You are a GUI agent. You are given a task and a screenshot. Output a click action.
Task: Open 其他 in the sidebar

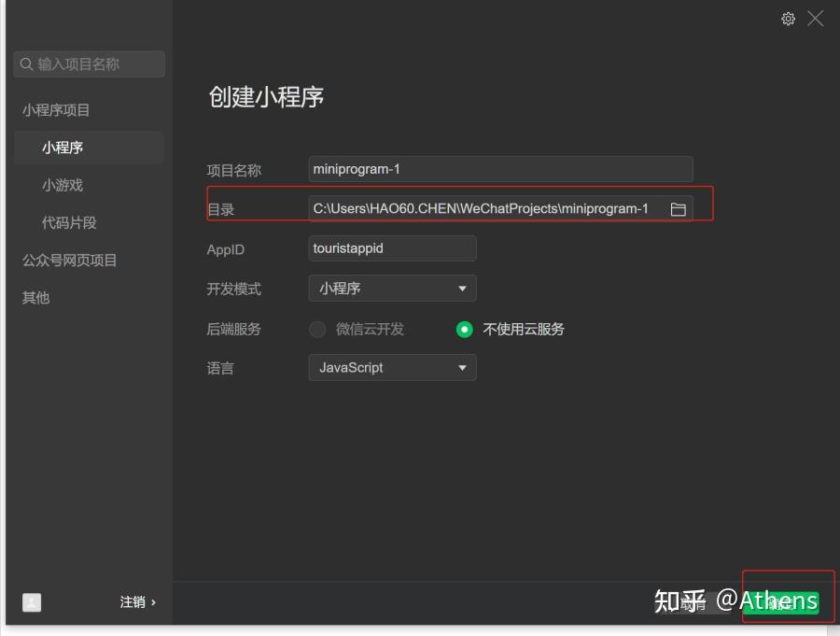point(35,298)
